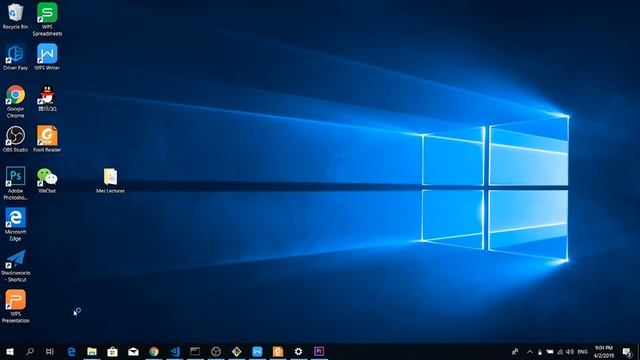The image size is (640, 360).
Task: Open the Mail app in taskbar
Action: (133, 351)
